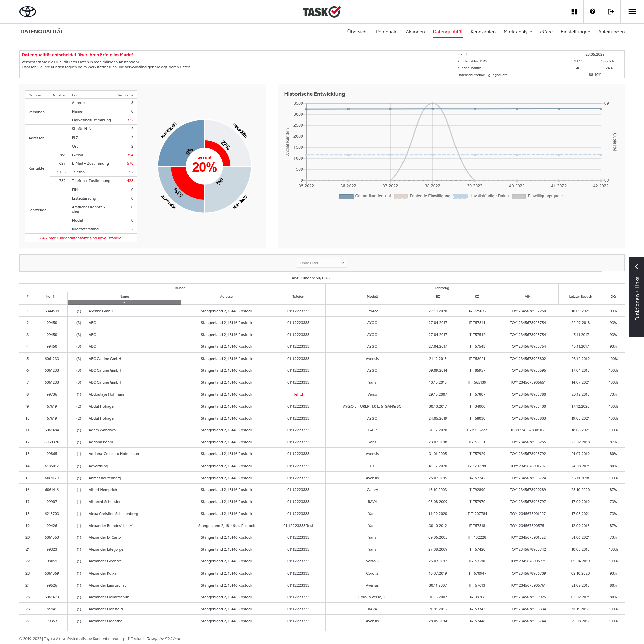Click customer name Abdoulaye Hoffmann

pyautogui.click(x=107, y=394)
